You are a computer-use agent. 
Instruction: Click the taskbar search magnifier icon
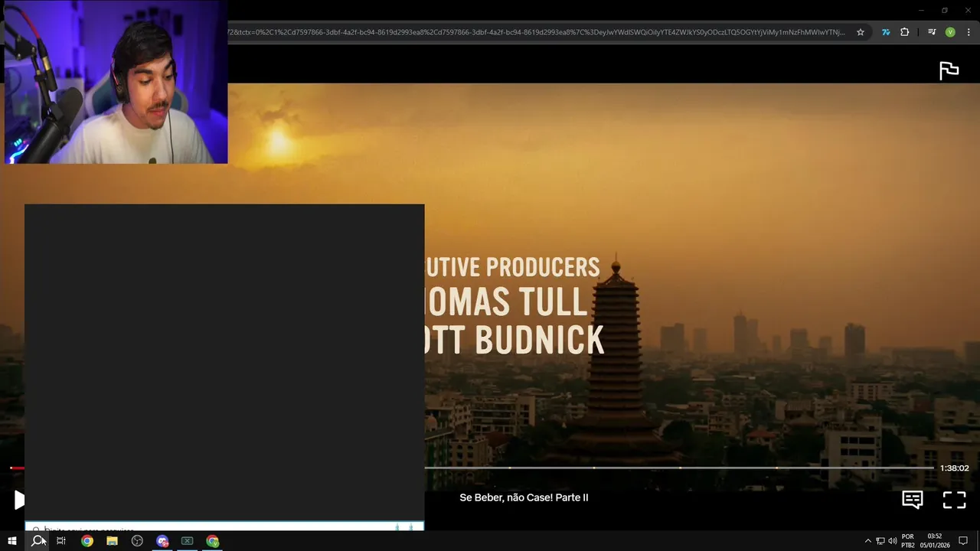(x=37, y=541)
